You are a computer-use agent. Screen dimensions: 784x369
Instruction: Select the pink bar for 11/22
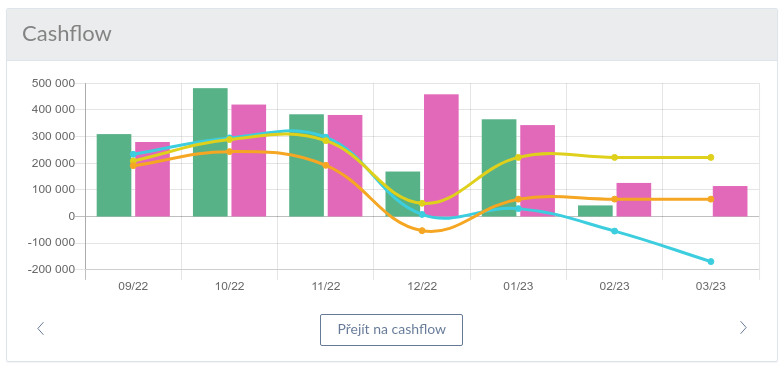point(345,166)
